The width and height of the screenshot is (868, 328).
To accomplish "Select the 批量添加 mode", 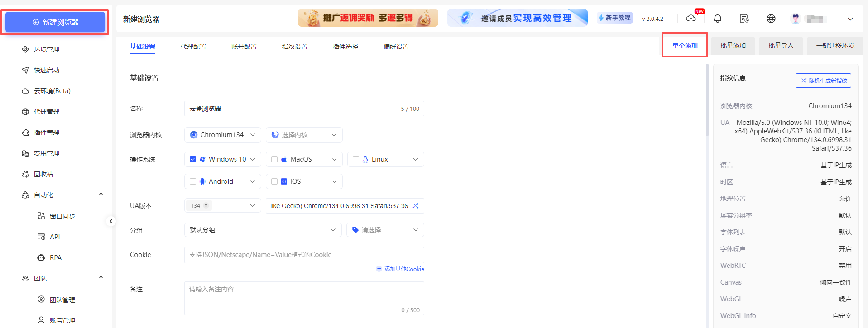I will [x=733, y=45].
